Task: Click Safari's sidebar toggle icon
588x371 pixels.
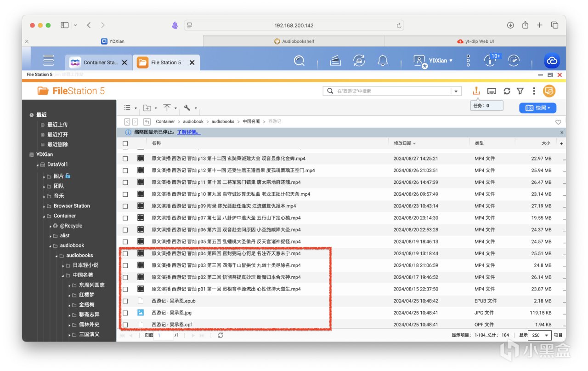Action: tap(65, 25)
